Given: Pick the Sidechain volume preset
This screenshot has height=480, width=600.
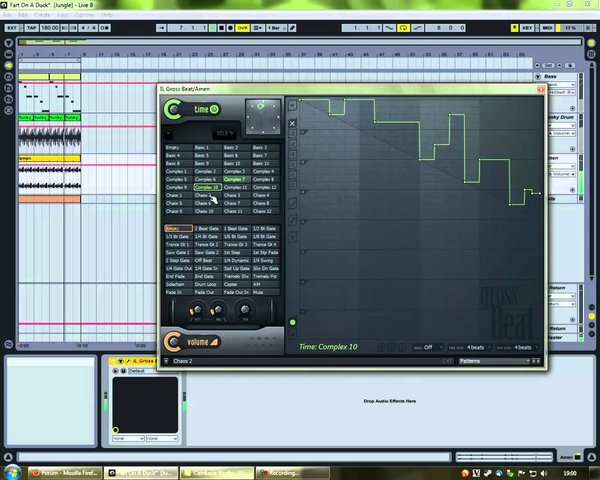Looking at the screenshot, I should click(x=178, y=284).
